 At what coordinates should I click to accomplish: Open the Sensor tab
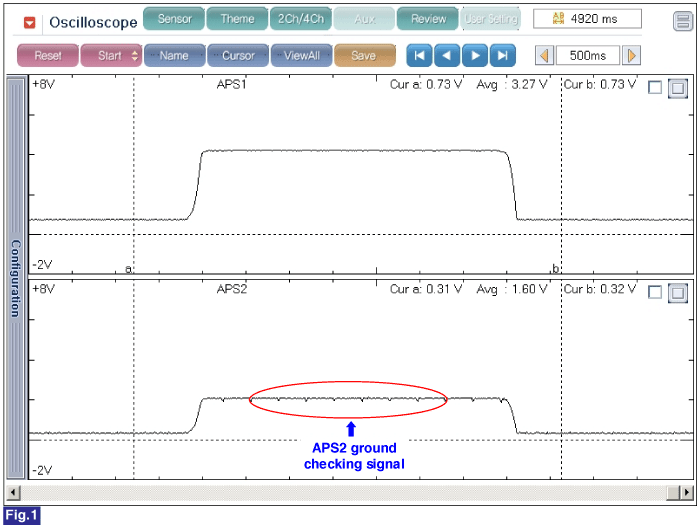click(x=174, y=19)
